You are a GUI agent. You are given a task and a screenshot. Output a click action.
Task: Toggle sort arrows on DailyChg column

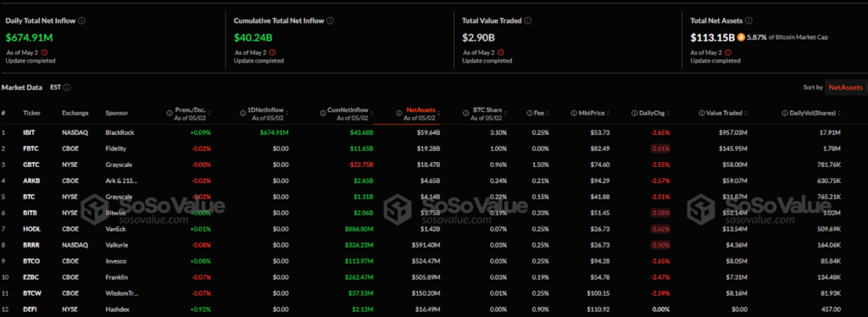point(669,113)
